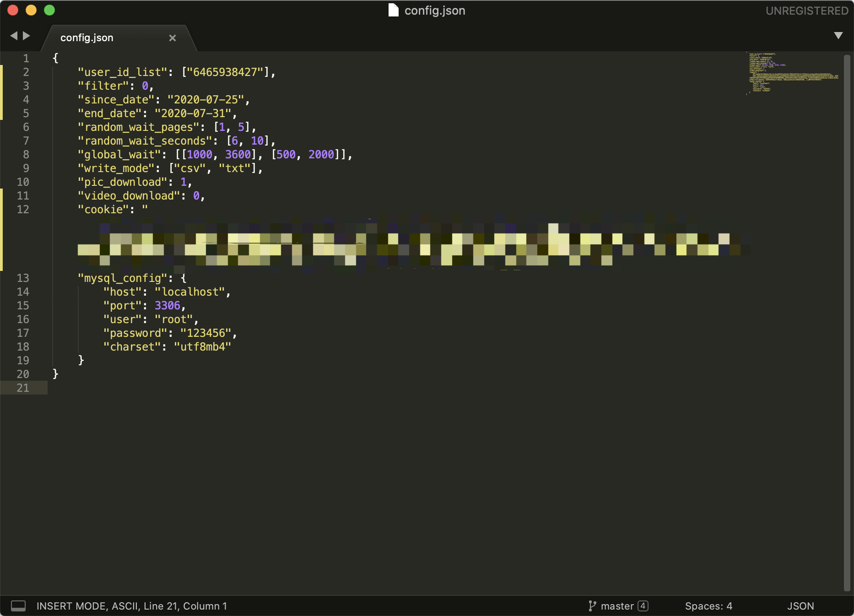Click the 2000 value in global_wait
Screen dimensions: 854x616
(x=321, y=155)
